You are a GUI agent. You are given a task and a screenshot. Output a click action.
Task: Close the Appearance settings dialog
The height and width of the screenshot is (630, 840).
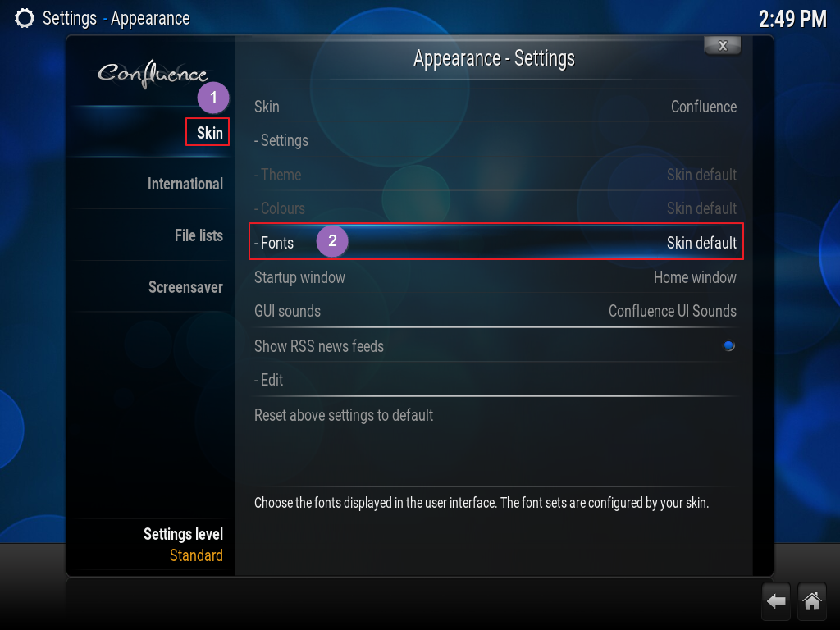[x=723, y=46]
